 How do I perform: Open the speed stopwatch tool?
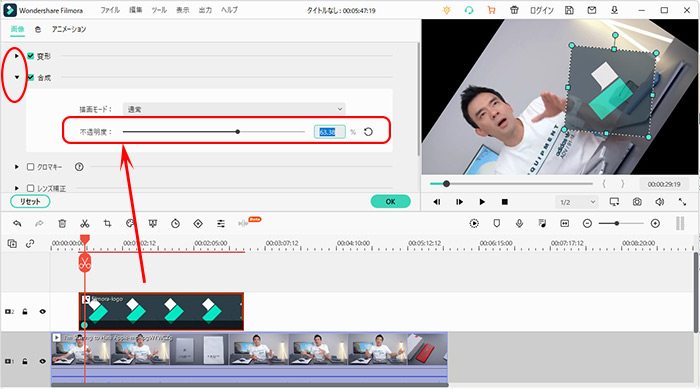tap(175, 223)
